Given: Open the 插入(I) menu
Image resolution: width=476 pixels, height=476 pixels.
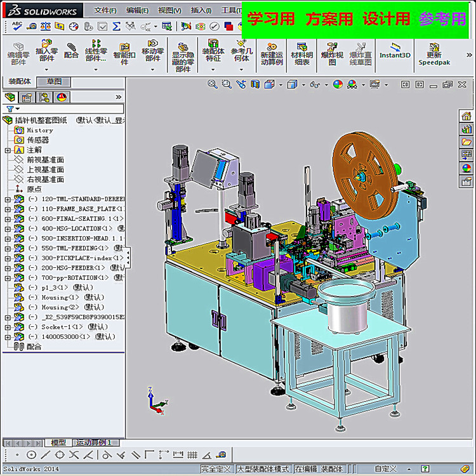Looking at the screenshot, I should [x=201, y=10].
